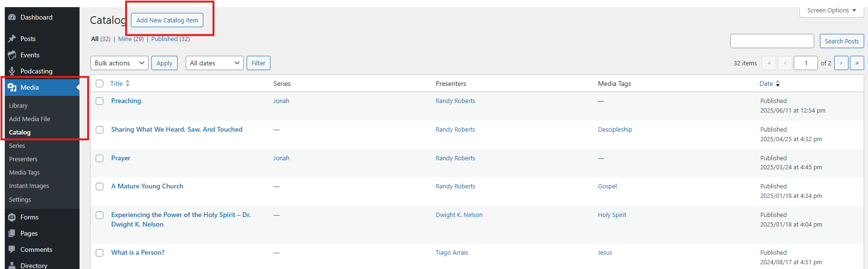Click the Events calendar icon
The image size is (868, 269).
(12, 55)
